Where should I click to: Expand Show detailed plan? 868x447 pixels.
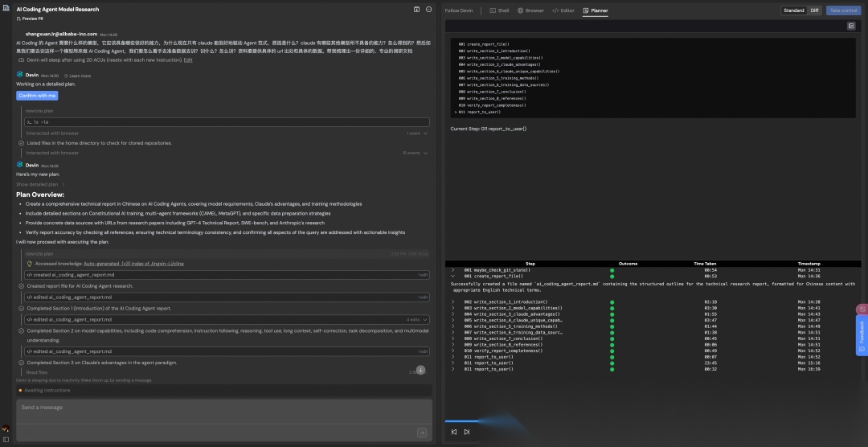(40, 184)
